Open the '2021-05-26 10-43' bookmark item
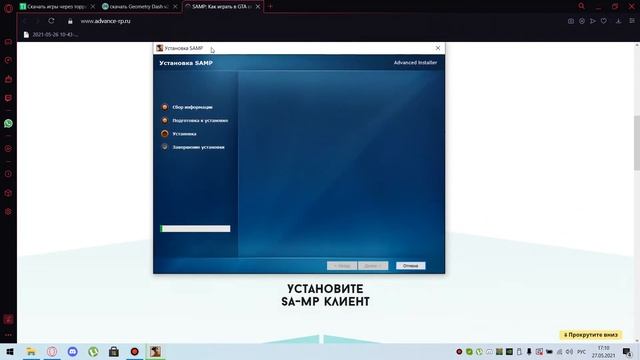The height and width of the screenshot is (360, 640). (x=51, y=35)
